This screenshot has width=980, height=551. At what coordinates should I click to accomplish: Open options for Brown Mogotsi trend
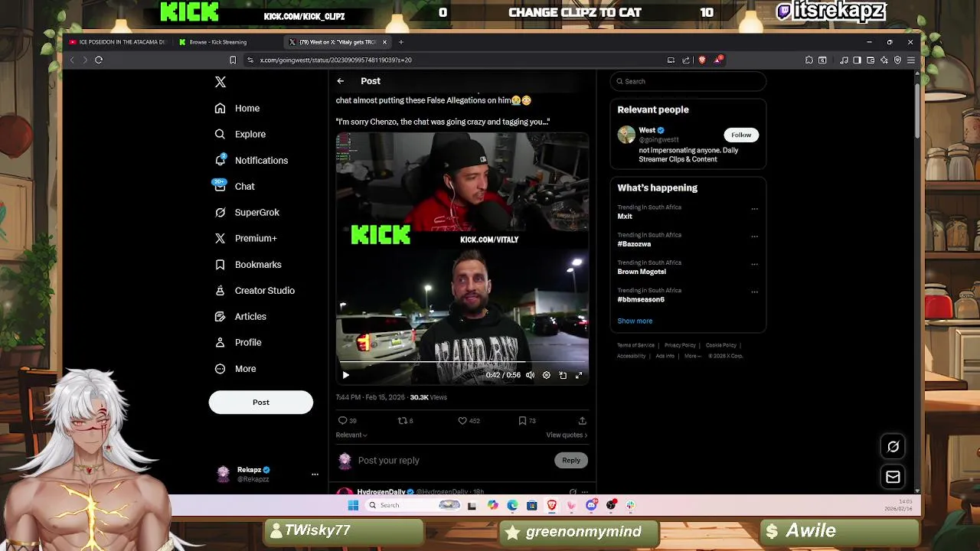754,264
